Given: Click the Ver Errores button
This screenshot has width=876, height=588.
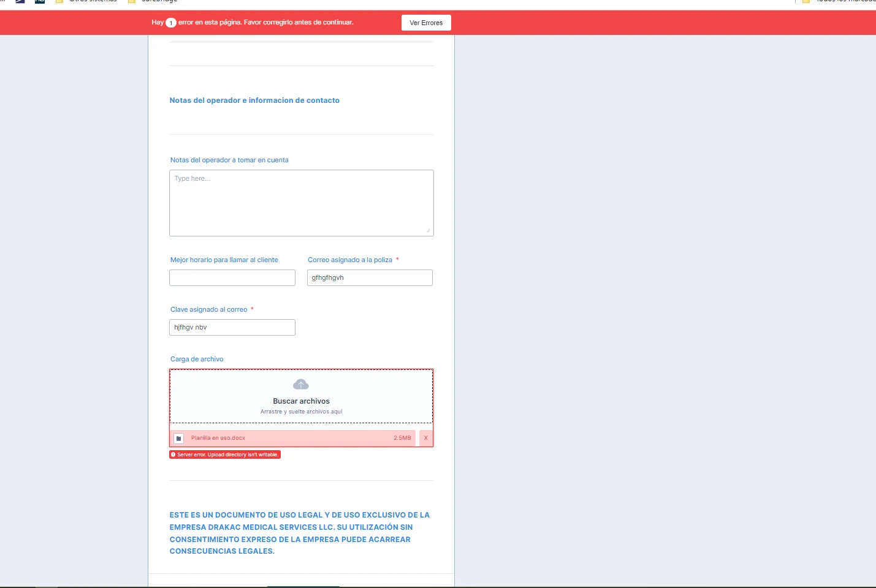Looking at the screenshot, I should coord(426,22).
